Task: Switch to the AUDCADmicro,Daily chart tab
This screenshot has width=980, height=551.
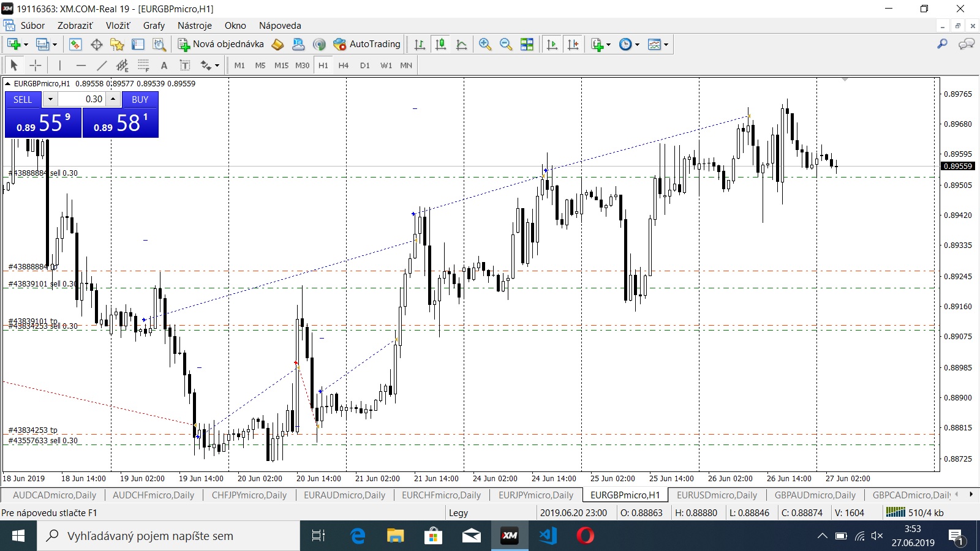Action: point(55,495)
